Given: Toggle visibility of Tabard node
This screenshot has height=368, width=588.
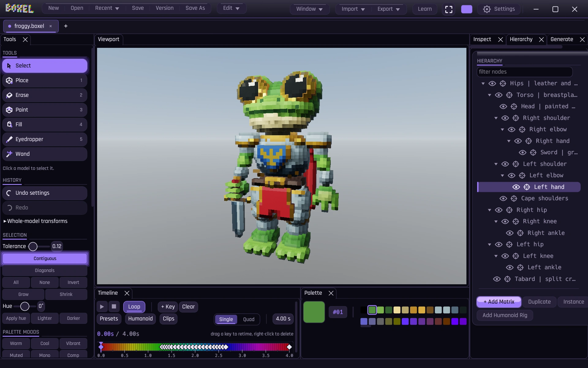Looking at the screenshot, I should [497, 279].
